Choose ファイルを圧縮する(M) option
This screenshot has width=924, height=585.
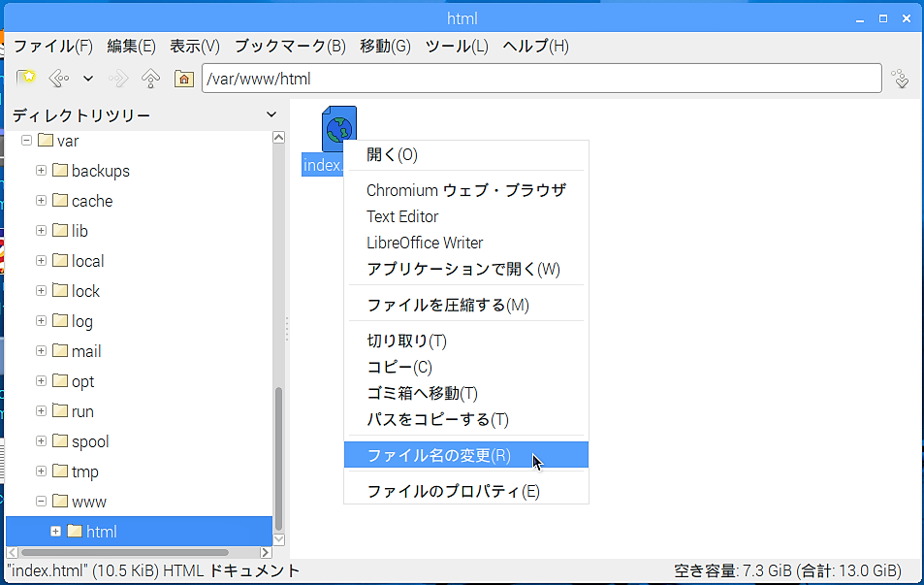pos(466,305)
